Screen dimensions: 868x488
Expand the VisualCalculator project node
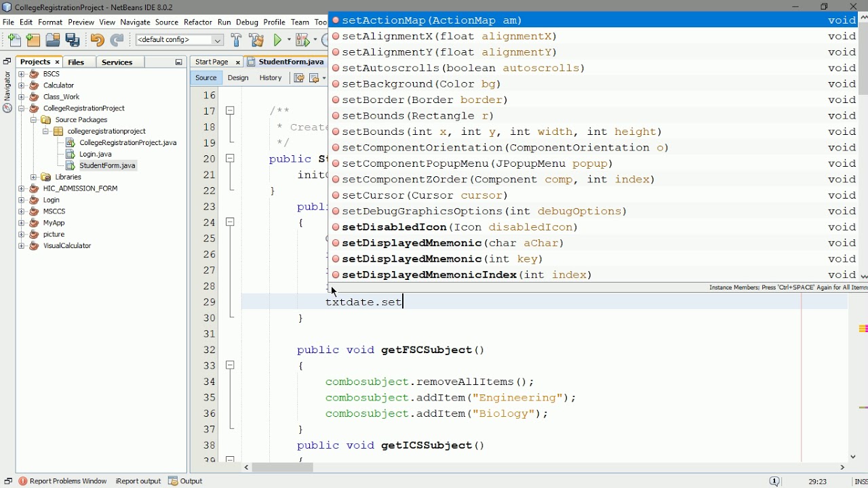coord(22,246)
